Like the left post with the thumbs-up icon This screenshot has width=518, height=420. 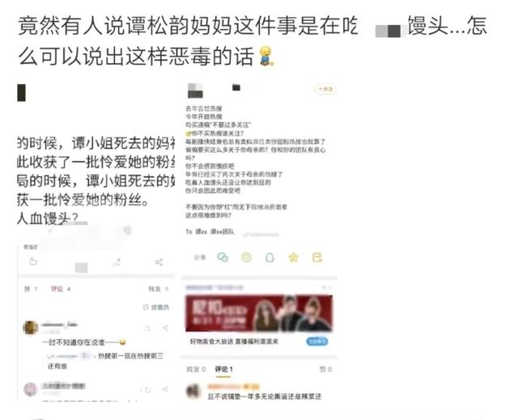(33, 262)
